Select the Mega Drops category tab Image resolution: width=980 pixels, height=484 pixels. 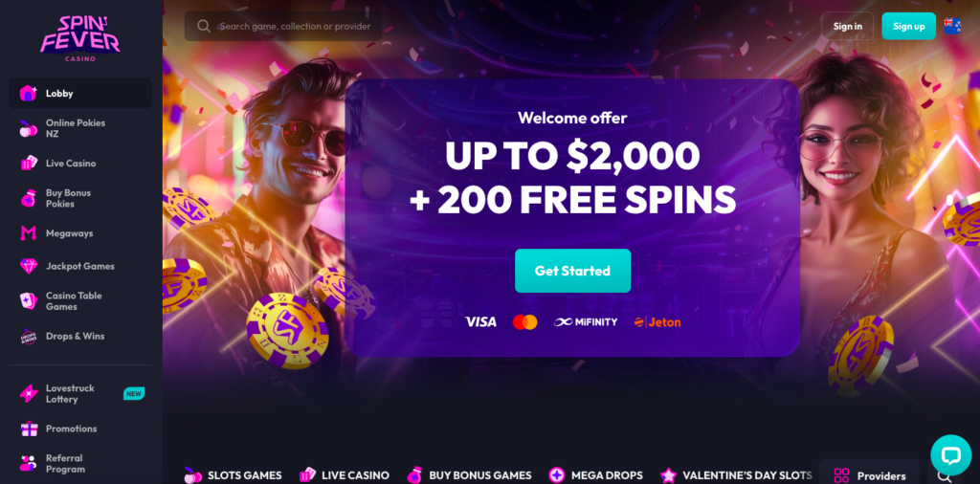tap(595, 475)
